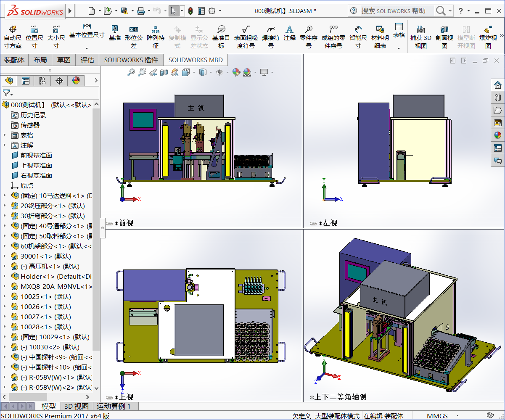Add a Surface Finish symbol (表面粗糙度符号)
The width and height of the screenshot is (505, 420).
click(x=246, y=37)
